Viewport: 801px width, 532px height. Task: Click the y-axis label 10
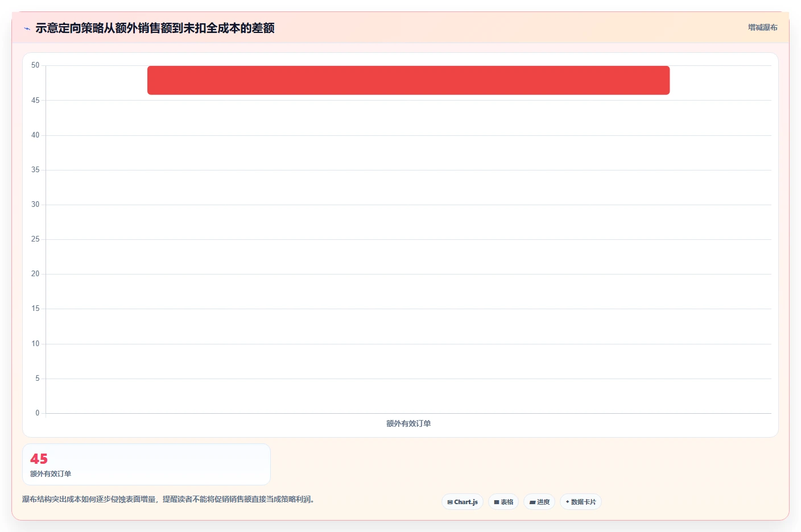[x=35, y=344]
